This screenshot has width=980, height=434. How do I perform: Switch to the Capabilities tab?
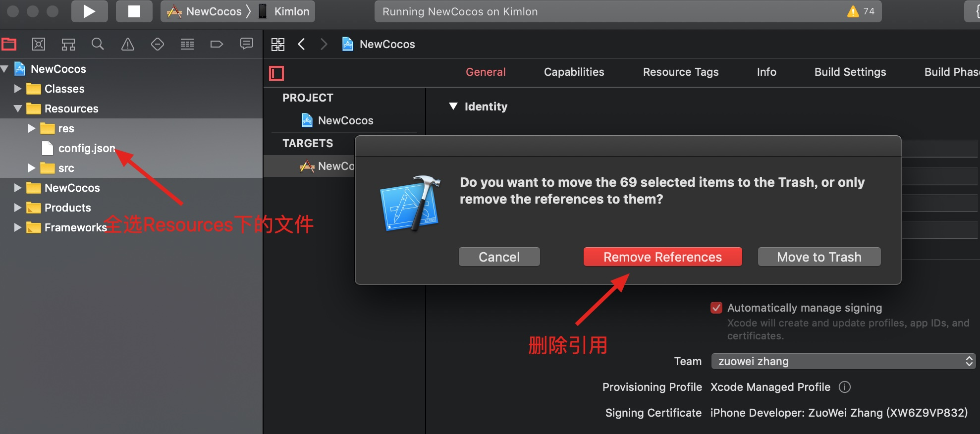point(574,72)
